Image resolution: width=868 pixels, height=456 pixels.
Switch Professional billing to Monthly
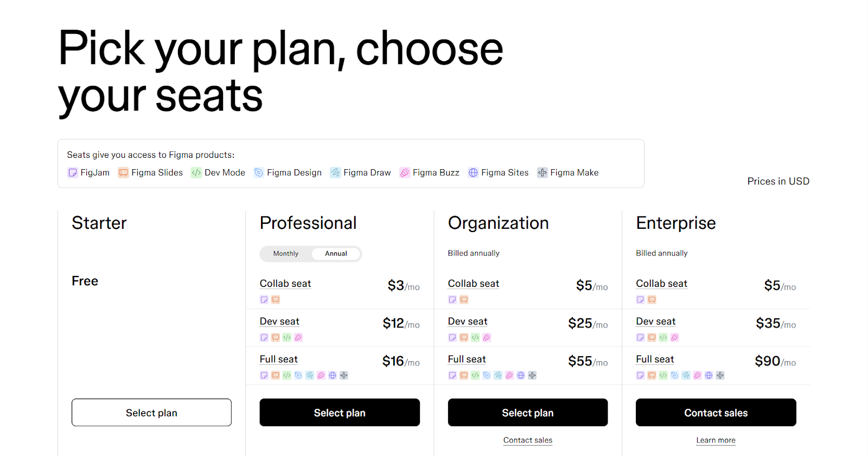pyautogui.click(x=286, y=254)
